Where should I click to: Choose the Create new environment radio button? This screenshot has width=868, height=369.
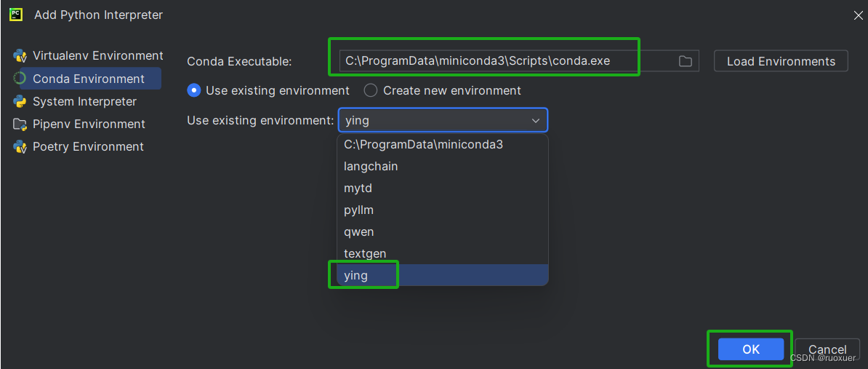coord(370,90)
